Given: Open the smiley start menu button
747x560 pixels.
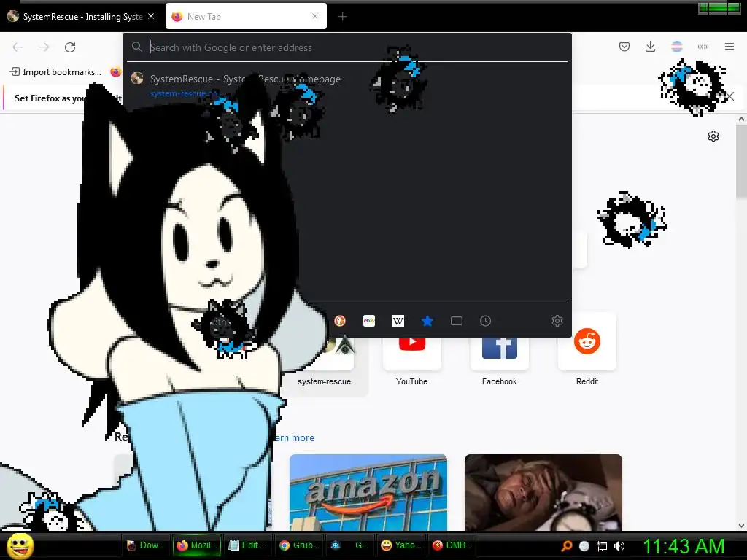Looking at the screenshot, I should pyautogui.click(x=20, y=545).
